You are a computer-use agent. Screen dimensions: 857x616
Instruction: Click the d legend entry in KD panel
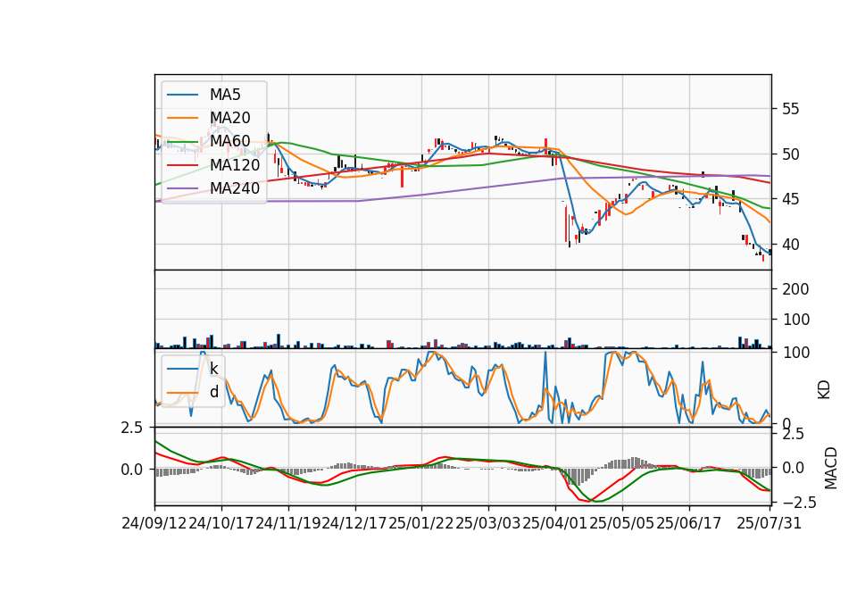click(214, 392)
